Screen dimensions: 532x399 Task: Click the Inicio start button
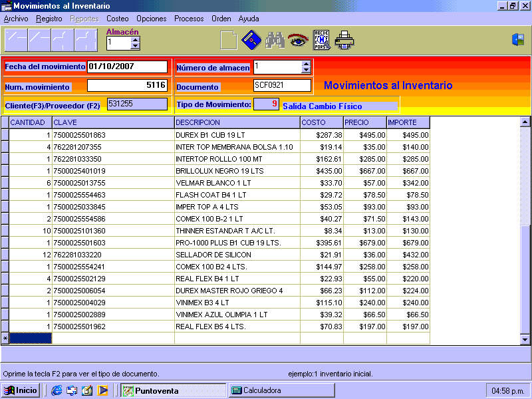(21, 390)
